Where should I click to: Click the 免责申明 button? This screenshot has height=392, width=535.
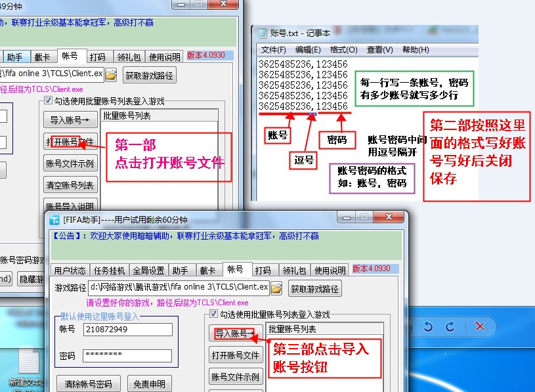point(149,383)
